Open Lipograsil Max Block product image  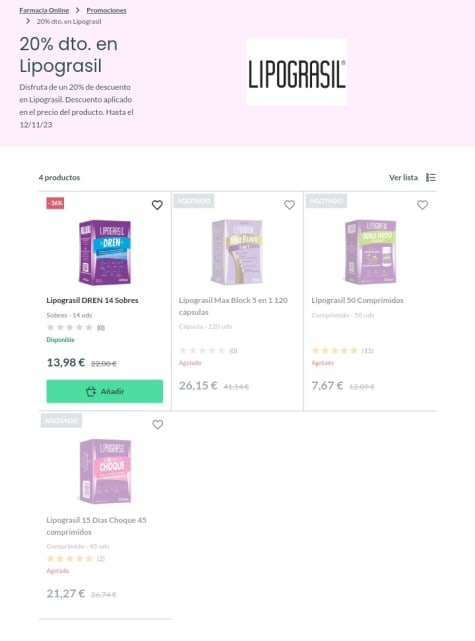pyautogui.click(x=237, y=251)
